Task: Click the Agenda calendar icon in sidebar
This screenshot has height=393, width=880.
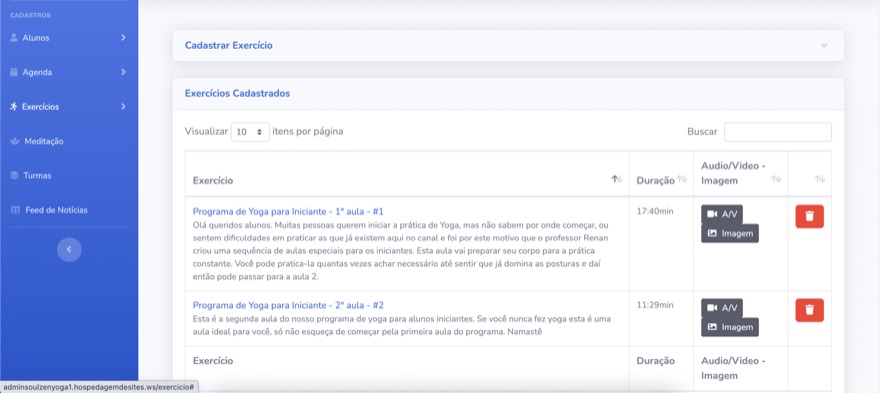Action: (14, 72)
